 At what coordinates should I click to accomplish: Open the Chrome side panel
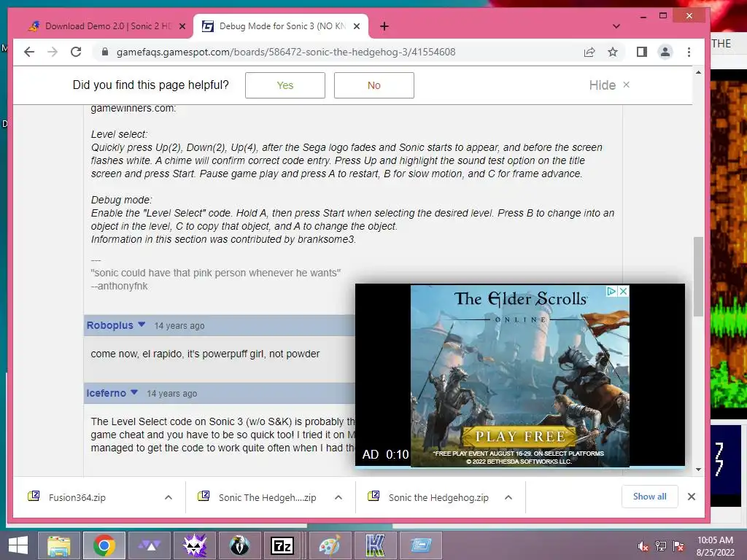tap(642, 52)
